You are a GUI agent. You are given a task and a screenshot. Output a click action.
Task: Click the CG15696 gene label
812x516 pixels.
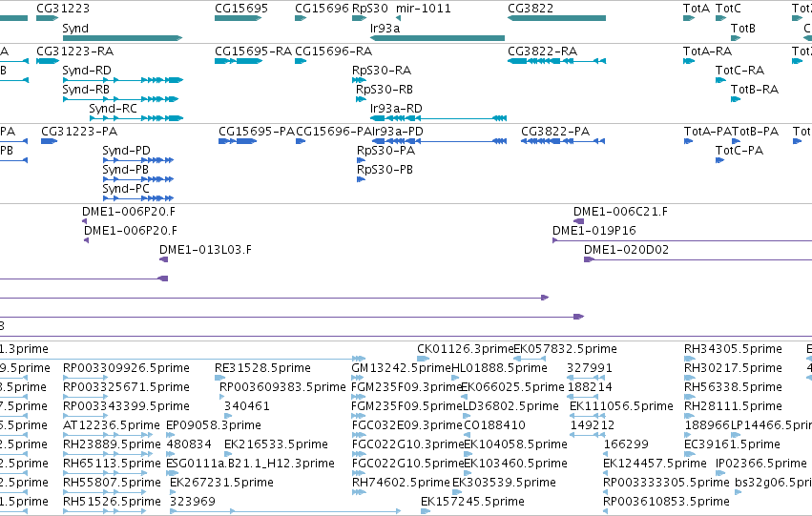pos(322,9)
